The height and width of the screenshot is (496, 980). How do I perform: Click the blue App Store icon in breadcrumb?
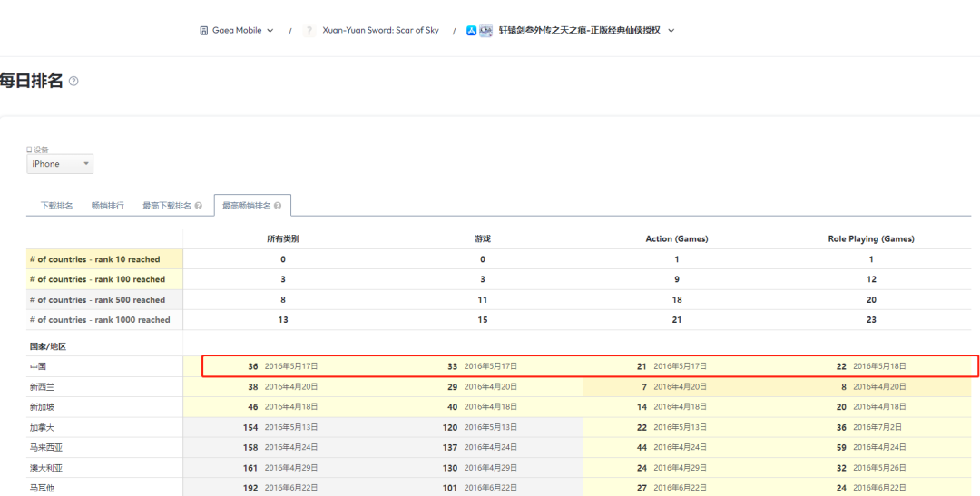472,31
